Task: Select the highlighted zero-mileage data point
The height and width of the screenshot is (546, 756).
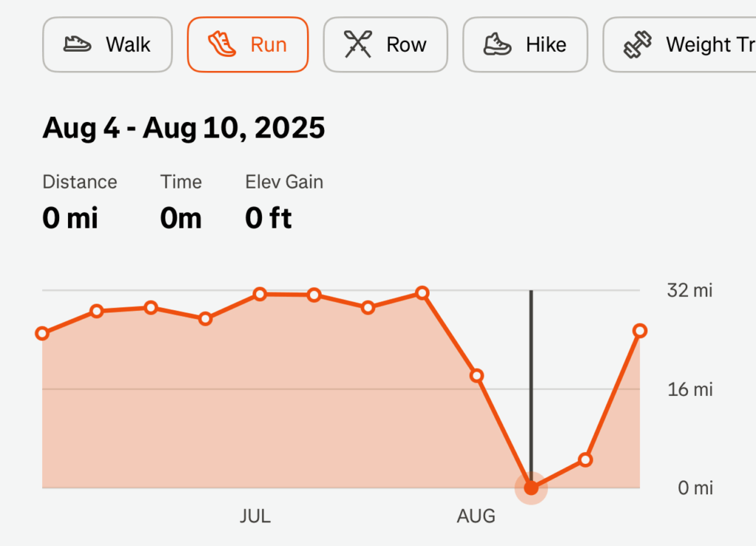Action: 532,487
